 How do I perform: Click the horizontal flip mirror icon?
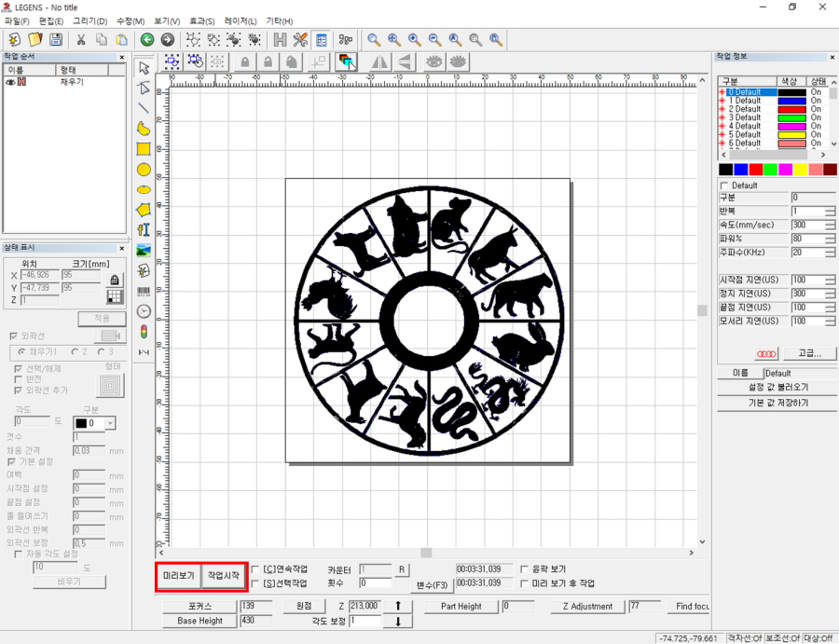[380, 62]
